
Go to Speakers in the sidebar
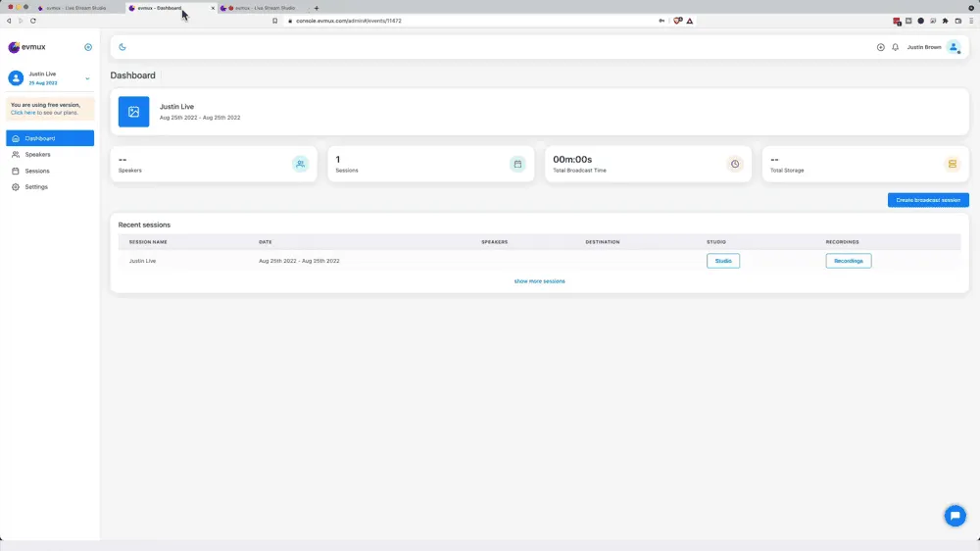pos(37,155)
